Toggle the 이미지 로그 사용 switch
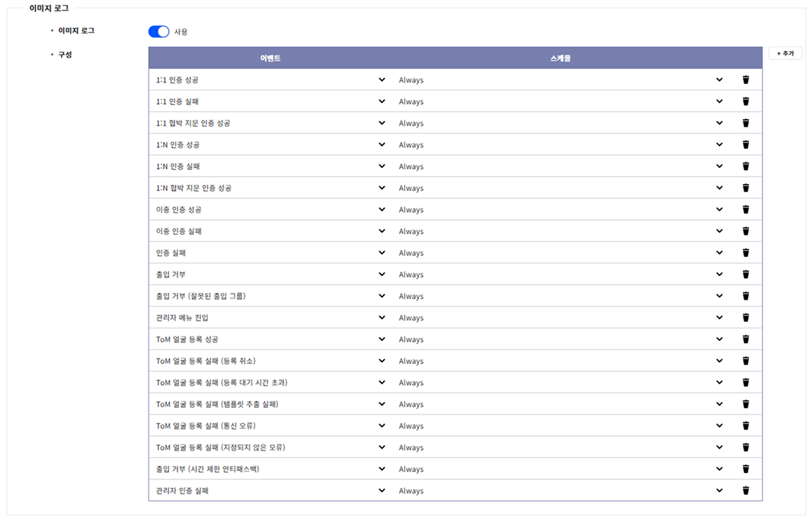 click(158, 32)
